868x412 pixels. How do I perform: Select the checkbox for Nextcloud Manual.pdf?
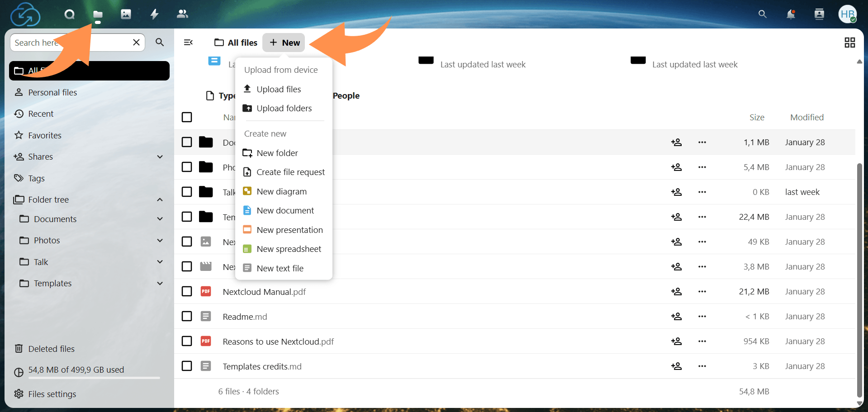pos(187,291)
